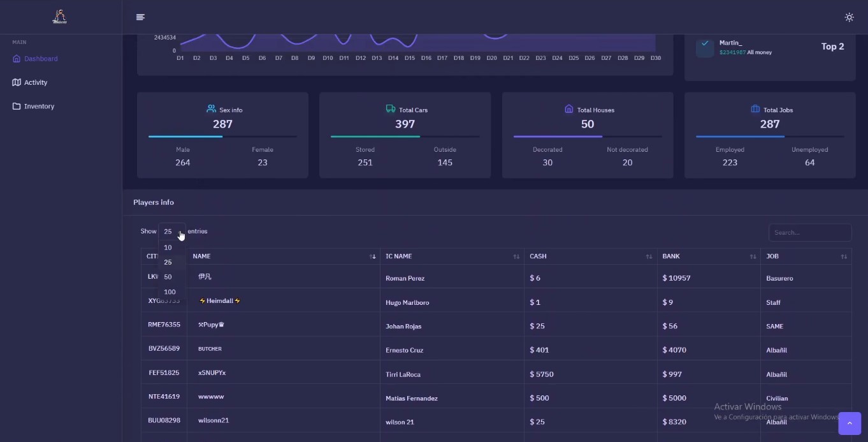This screenshot has height=442, width=868.
Task: Click the players Search input field
Action: point(810,233)
